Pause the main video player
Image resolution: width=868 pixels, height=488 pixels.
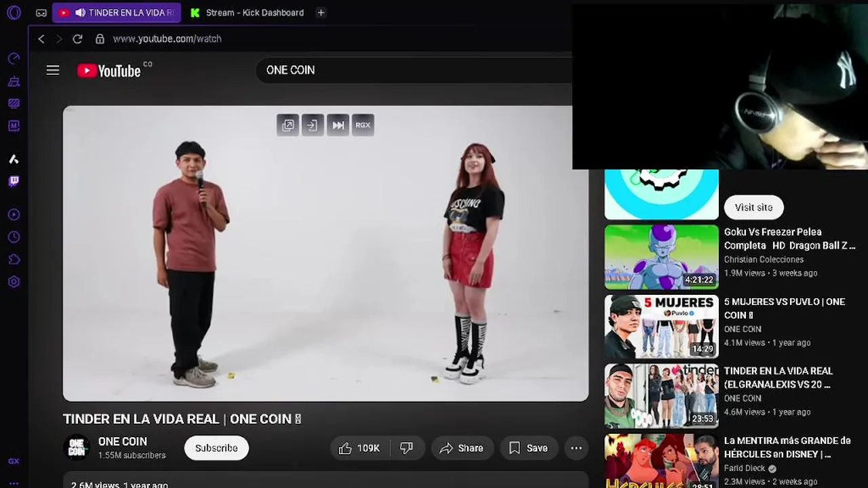pyautogui.click(x=325, y=253)
